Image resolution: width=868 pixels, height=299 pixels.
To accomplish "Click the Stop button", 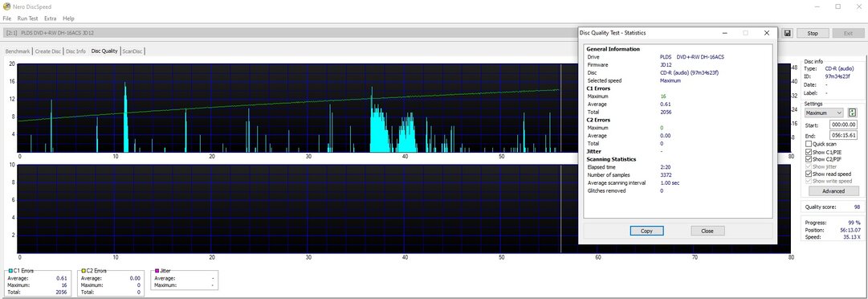I will [x=813, y=33].
